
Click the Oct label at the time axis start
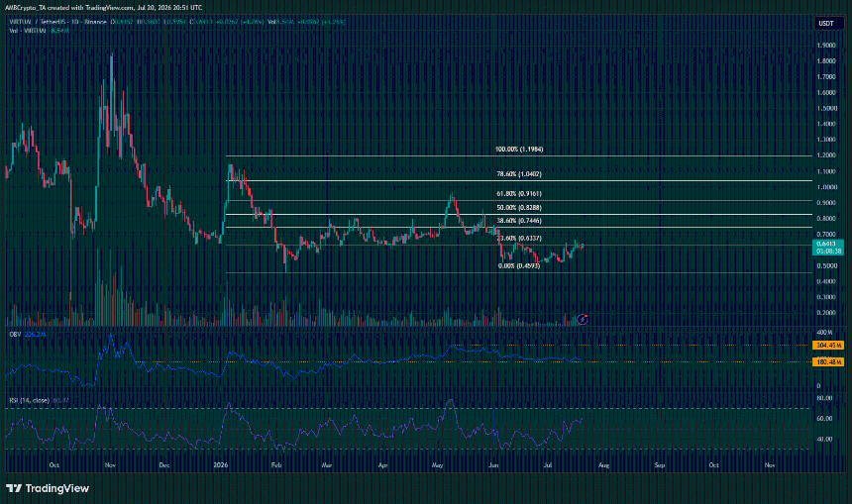53,465
